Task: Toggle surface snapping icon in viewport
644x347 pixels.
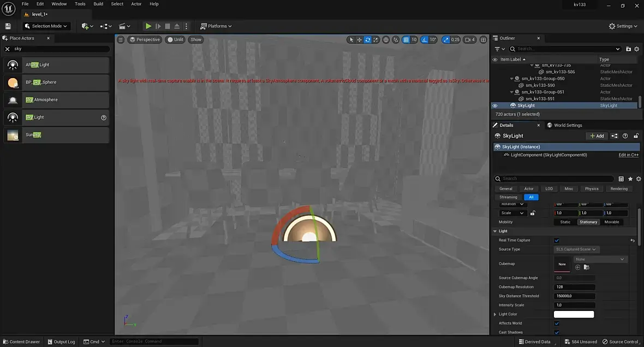Action: pos(396,39)
